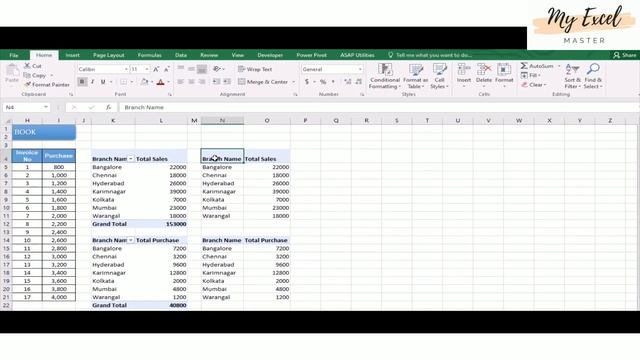Select Grand Total cell 40800
Screen dimensions: 640x360
click(x=161, y=305)
